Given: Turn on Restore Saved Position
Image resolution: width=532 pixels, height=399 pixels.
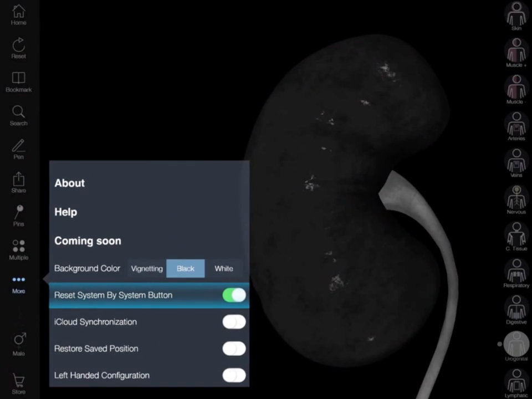Looking at the screenshot, I should 234,349.
